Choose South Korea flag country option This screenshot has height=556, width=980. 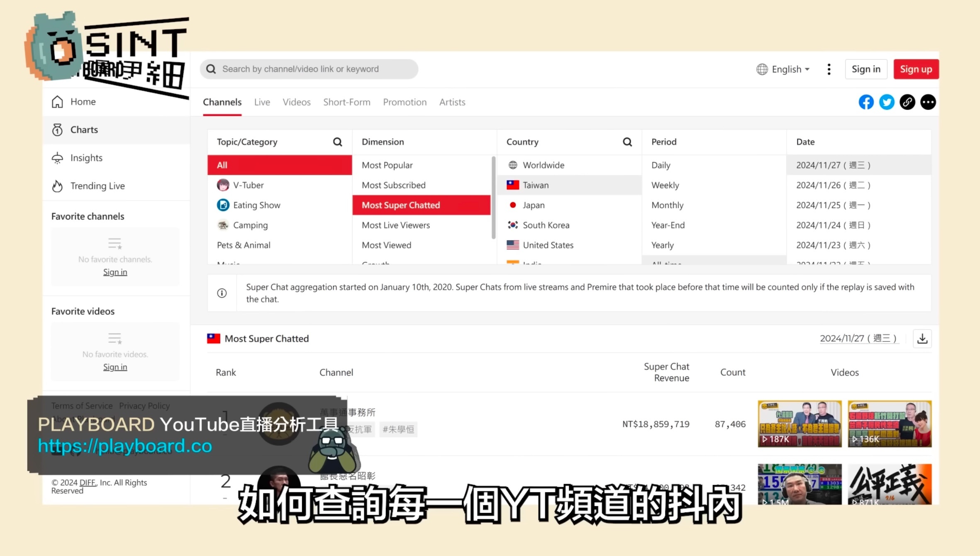click(569, 225)
